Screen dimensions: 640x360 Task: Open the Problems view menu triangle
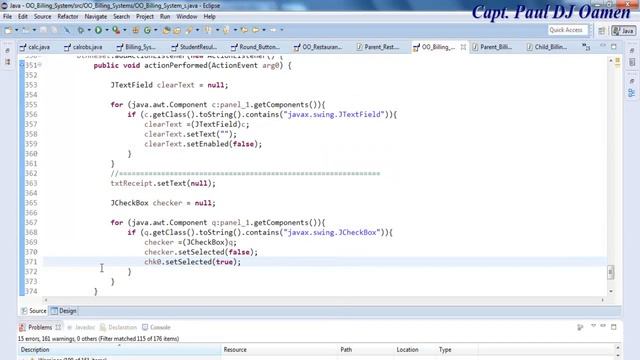(x=593, y=326)
